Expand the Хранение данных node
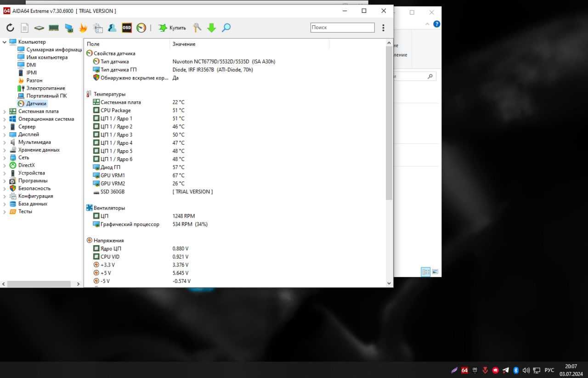 (x=5, y=150)
